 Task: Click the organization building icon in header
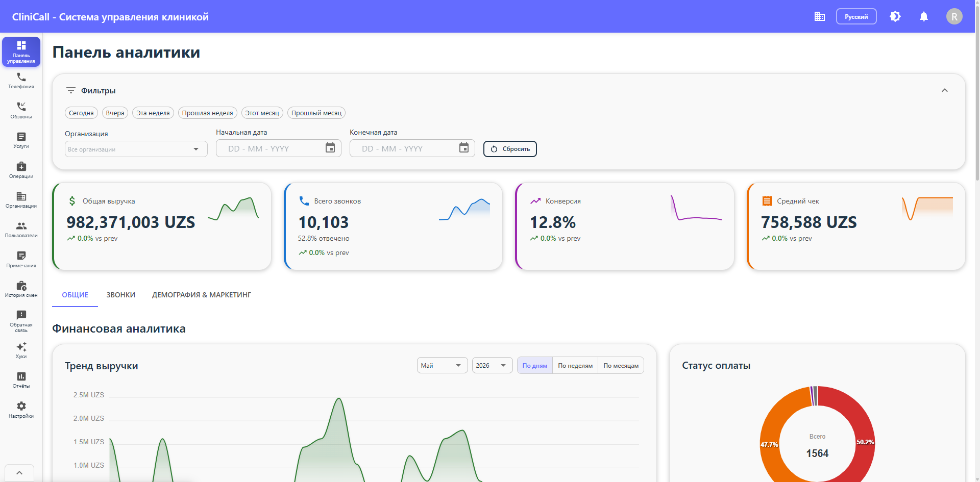[820, 16]
